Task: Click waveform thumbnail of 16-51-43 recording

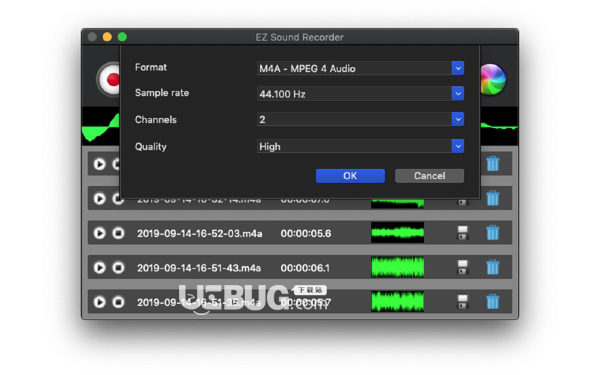Action: tap(398, 267)
